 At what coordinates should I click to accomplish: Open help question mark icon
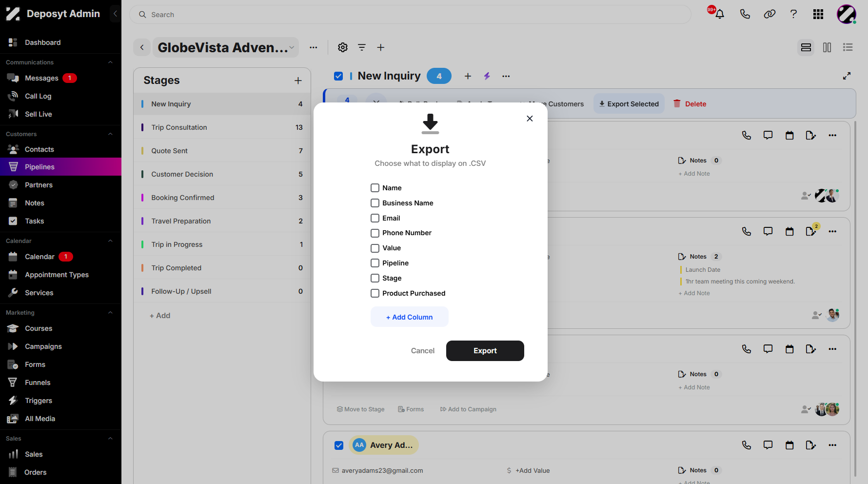click(793, 14)
